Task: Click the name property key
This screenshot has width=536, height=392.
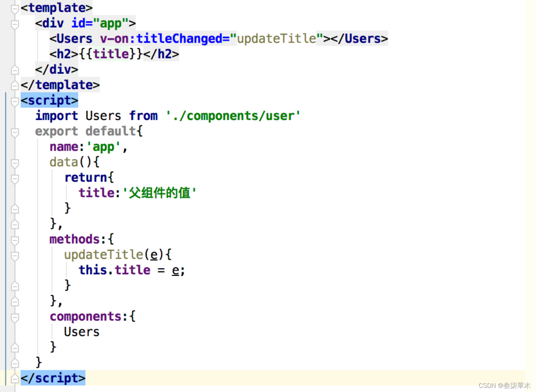Action: 64,147
